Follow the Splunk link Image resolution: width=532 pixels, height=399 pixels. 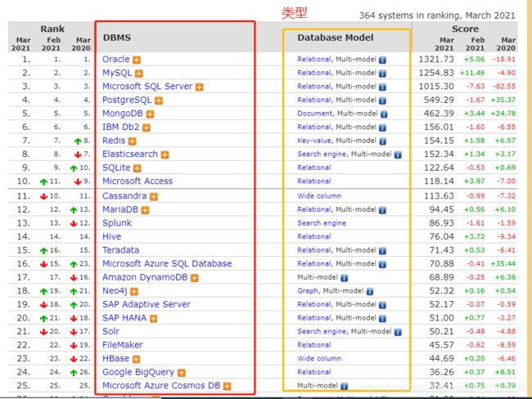pyautogui.click(x=117, y=223)
